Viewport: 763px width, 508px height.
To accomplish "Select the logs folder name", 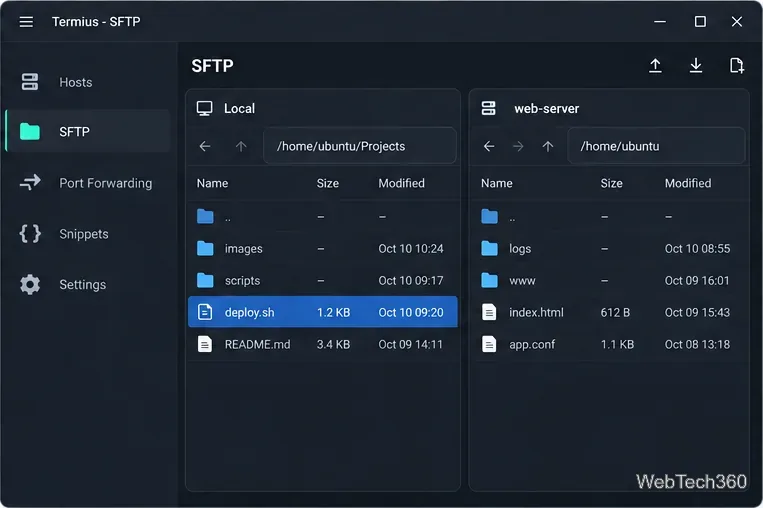I will [x=520, y=249].
